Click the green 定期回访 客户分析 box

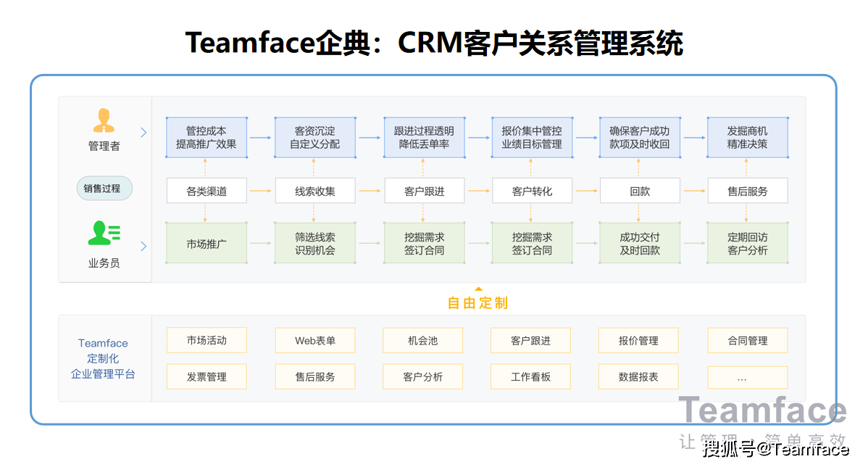747,243
